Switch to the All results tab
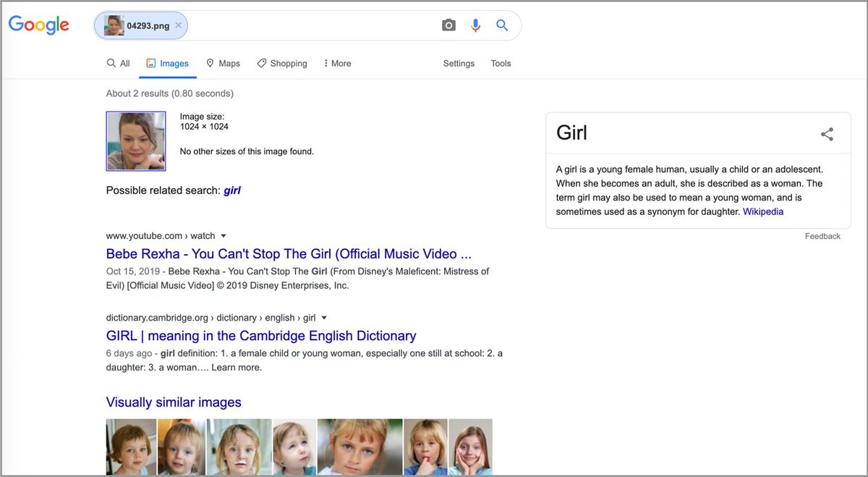 click(x=118, y=64)
